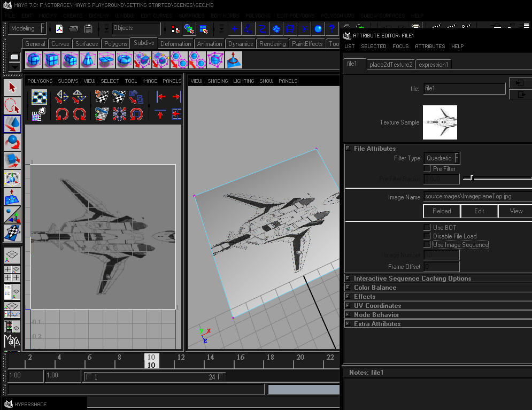
Task: Click the Select by Component Type icon
Action: tap(203, 29)
